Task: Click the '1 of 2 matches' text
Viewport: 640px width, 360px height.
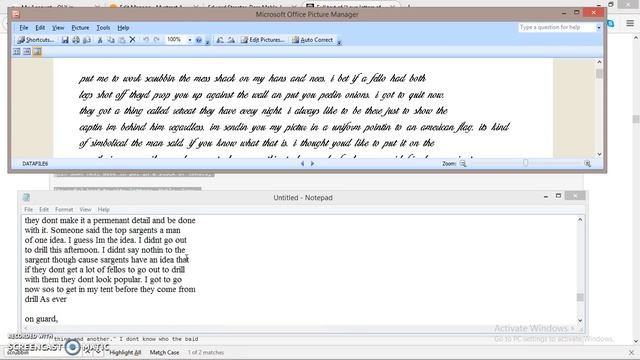Action: [x=206, y=352]
